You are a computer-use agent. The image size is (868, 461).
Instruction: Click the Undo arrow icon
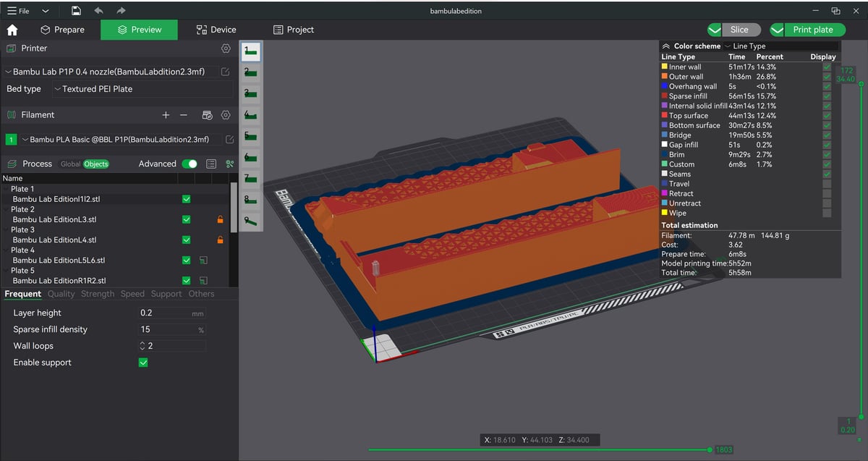tap(98, 11)
